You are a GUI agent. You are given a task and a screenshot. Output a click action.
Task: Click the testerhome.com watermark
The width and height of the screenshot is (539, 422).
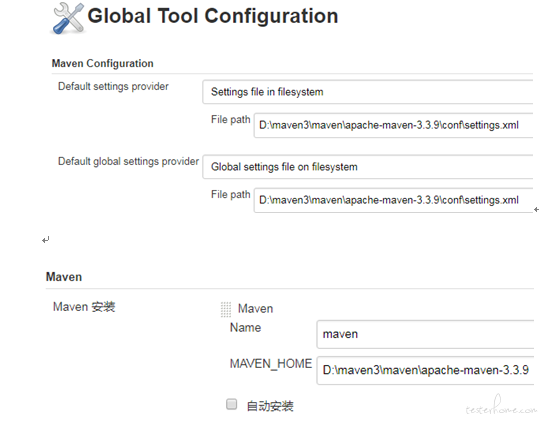click(x=500, y=406)
